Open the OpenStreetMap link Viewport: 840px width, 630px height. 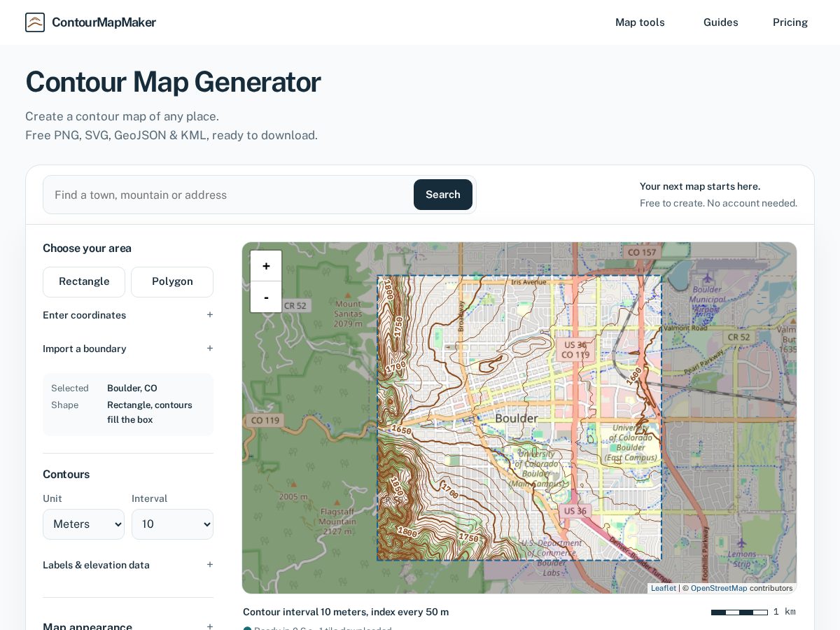719,588
